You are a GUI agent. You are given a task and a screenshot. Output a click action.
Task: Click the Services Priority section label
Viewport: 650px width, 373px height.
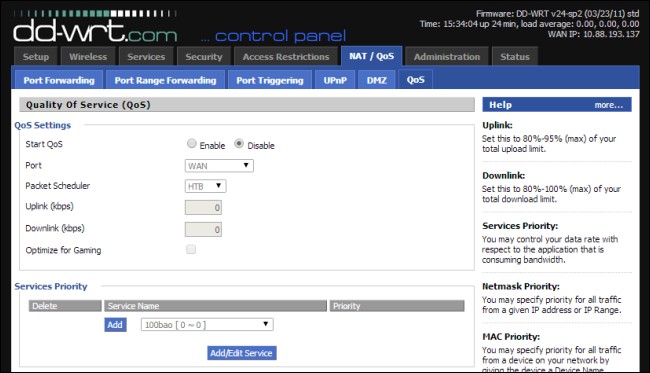coord(51,286)
